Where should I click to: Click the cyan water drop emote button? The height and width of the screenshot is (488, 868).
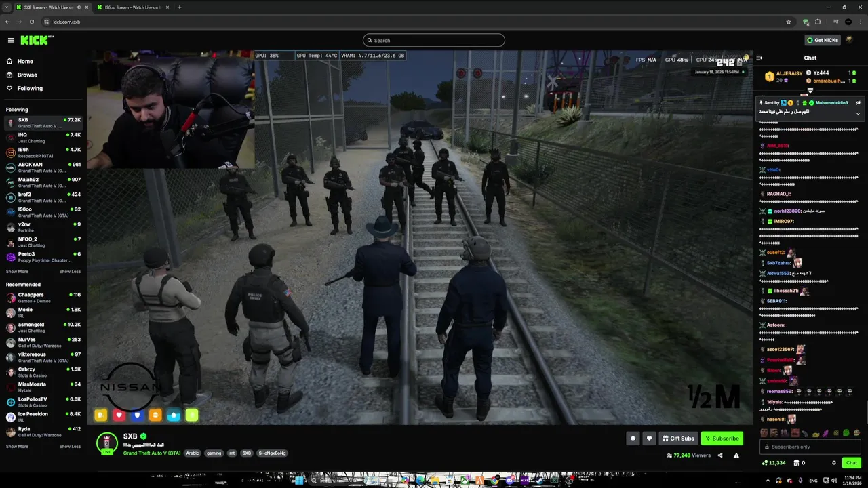point(174,415)
